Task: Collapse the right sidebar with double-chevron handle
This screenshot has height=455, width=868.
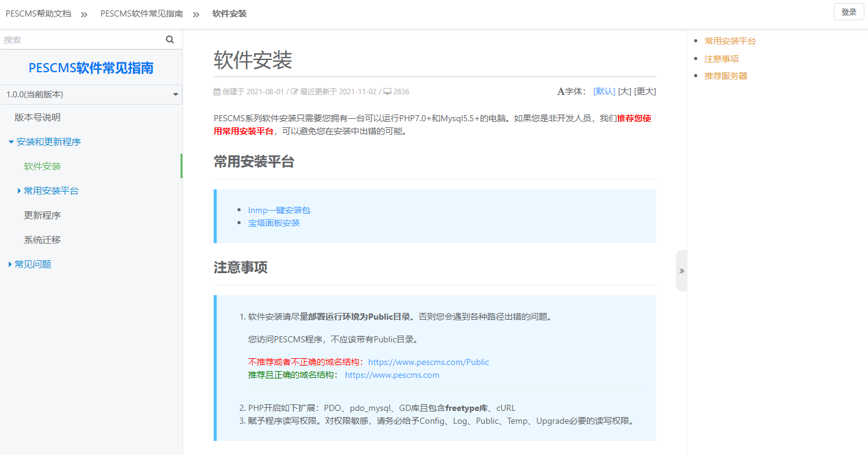Action: (x=681, y=271)
